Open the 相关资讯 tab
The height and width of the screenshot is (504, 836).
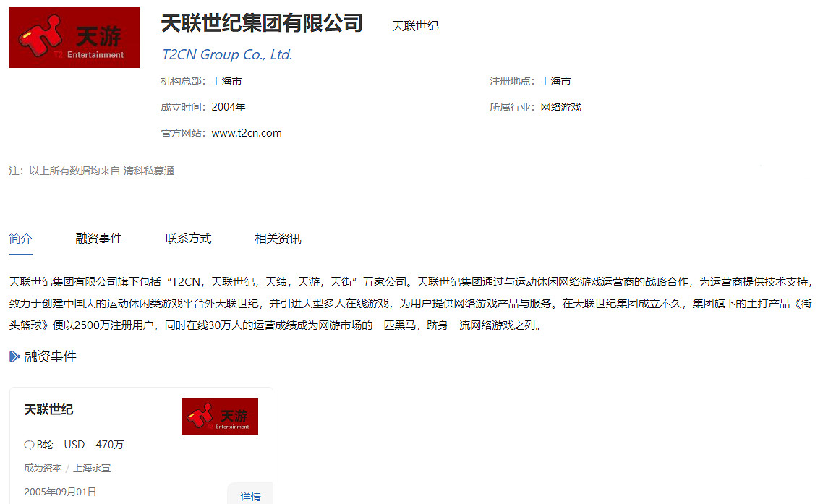tap(278, 239)
